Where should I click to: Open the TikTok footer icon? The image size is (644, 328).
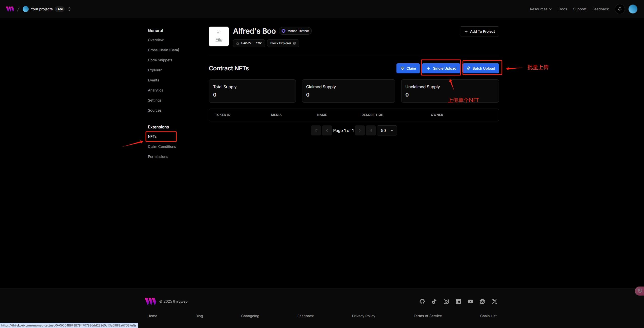[x=434, y=301]
